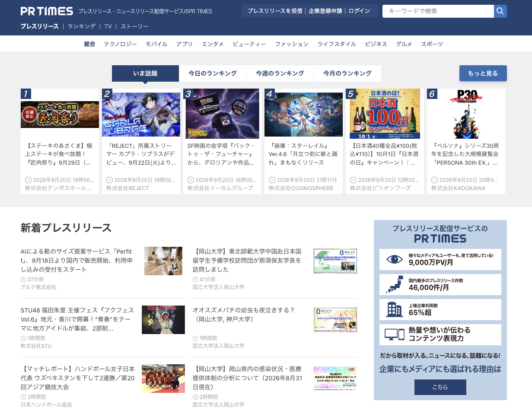The width and height of the screenshot is (532, 411).
Task: Select the ビジネス category
Action: tap(376, 44)
